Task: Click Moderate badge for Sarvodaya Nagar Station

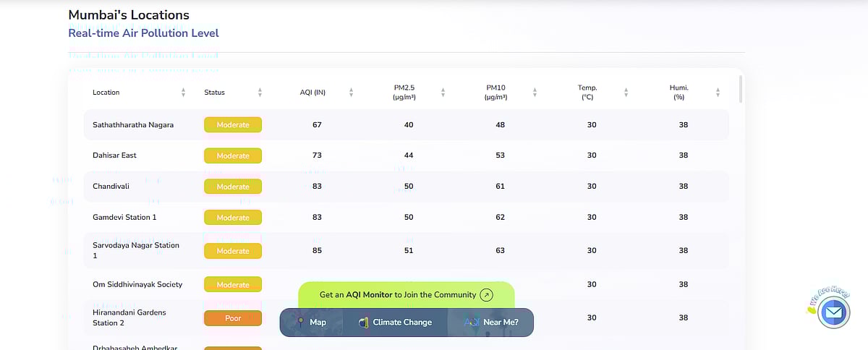Action: point(233,251)
